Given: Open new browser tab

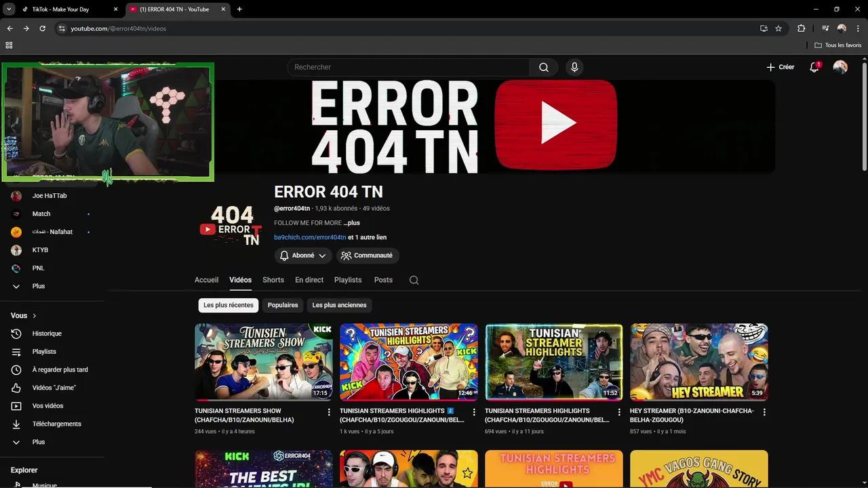Looking at the screenshot, I should click(239, 9).
